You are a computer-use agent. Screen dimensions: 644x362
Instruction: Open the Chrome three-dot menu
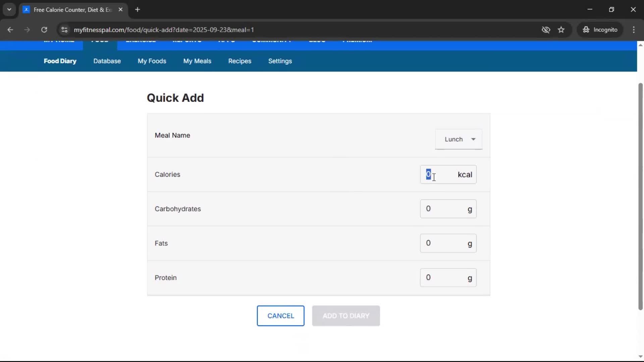coord(634,29)
